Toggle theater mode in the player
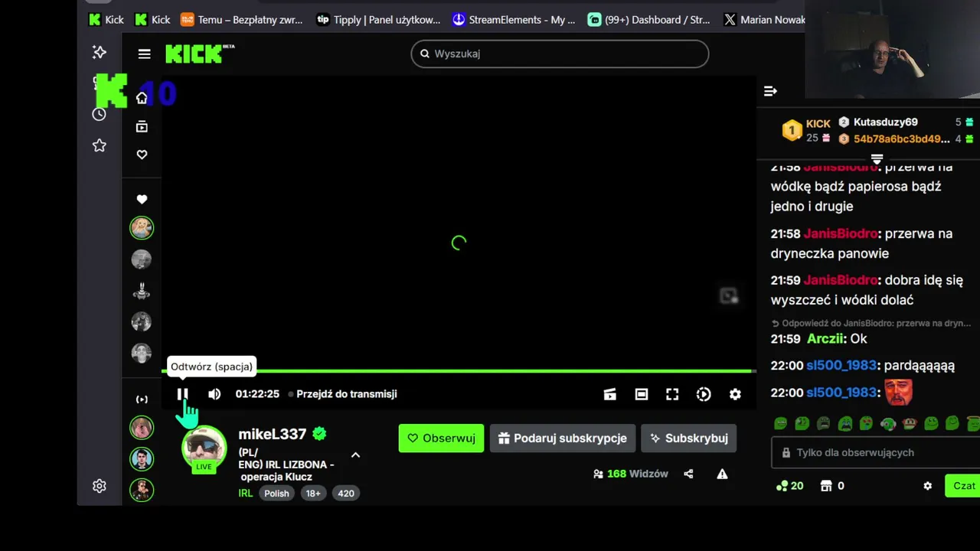The image size is (980, 551). point(642,394)
